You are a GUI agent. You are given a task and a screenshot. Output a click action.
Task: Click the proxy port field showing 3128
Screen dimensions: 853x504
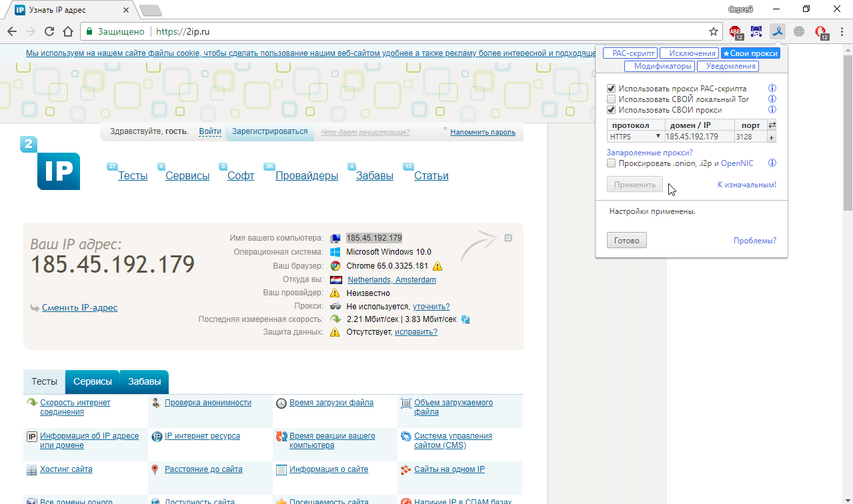pyautogui.click(x=750, y=137)
